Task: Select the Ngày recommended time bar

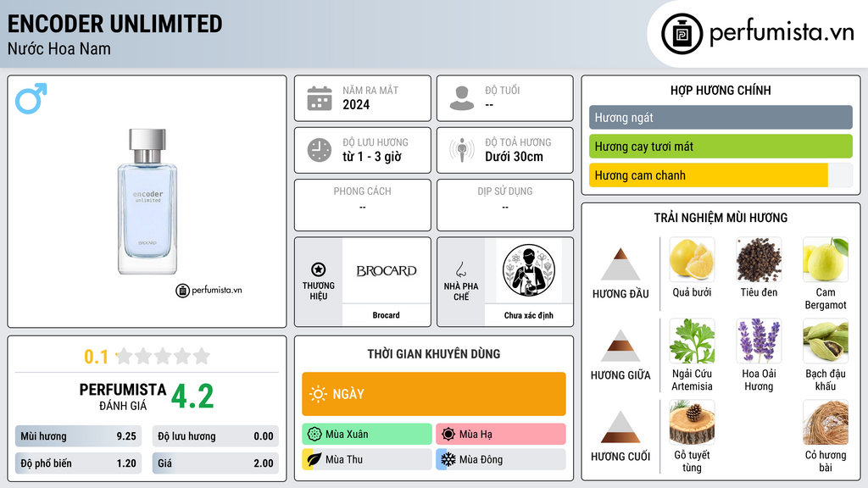Action: (x=434, y=394)
